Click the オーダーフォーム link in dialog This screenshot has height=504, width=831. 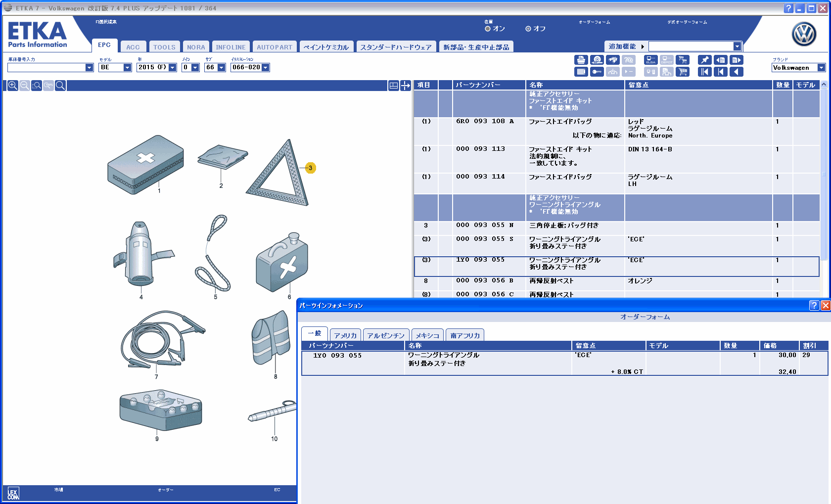(645, 317)
